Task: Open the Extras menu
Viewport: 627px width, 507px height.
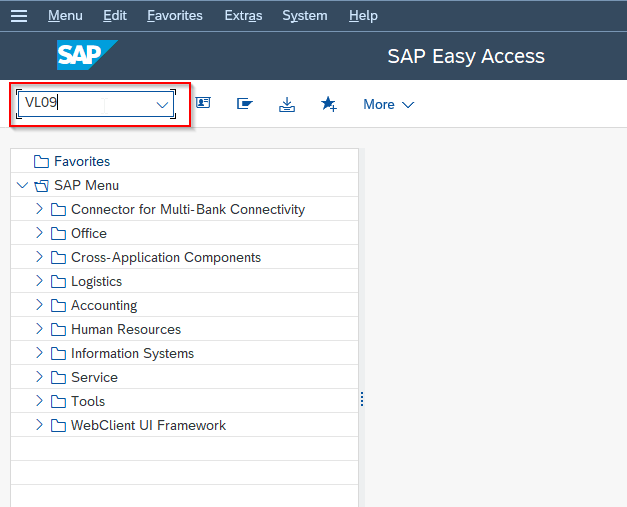Action: pyautogui.click(x=243, y=16)
